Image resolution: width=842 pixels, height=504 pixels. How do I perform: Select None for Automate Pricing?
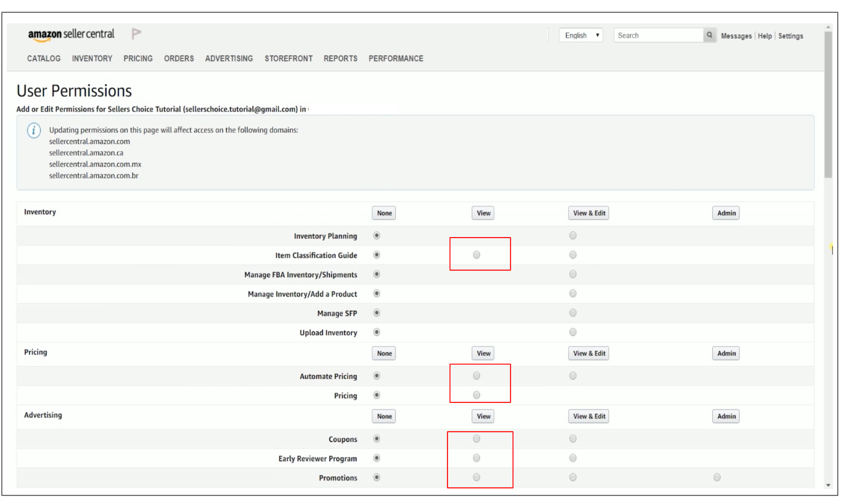coord(377,376)
